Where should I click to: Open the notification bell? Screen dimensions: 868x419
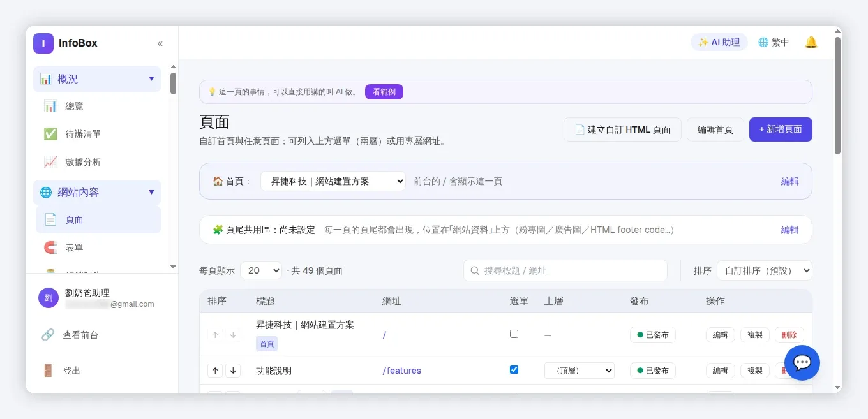click(x=811, y=42)
